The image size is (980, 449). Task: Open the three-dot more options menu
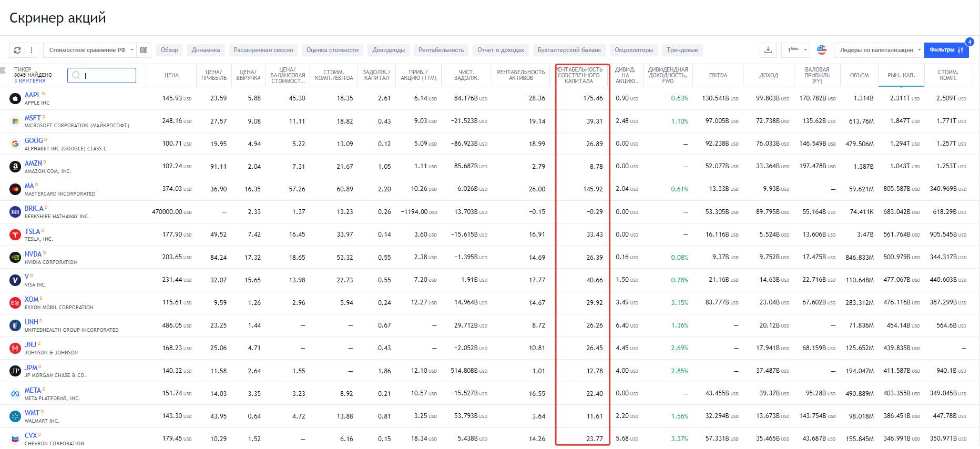[32, 50]
